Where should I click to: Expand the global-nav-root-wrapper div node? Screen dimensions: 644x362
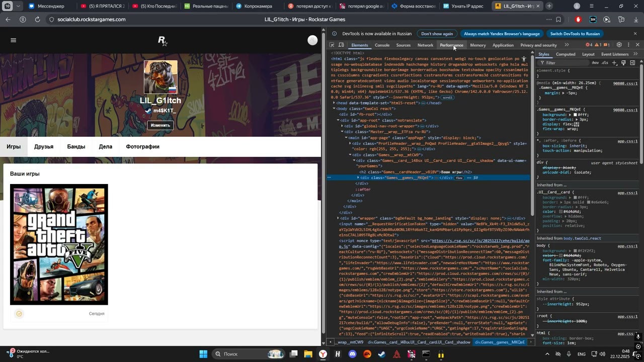click(x=342, y=126)
